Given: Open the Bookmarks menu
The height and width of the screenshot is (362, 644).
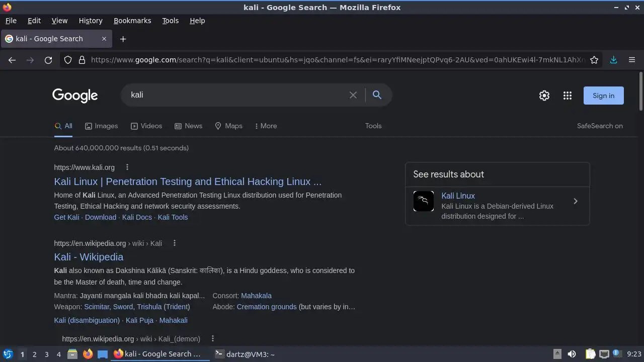Looking at the screenshot, I should pos(132,21).
